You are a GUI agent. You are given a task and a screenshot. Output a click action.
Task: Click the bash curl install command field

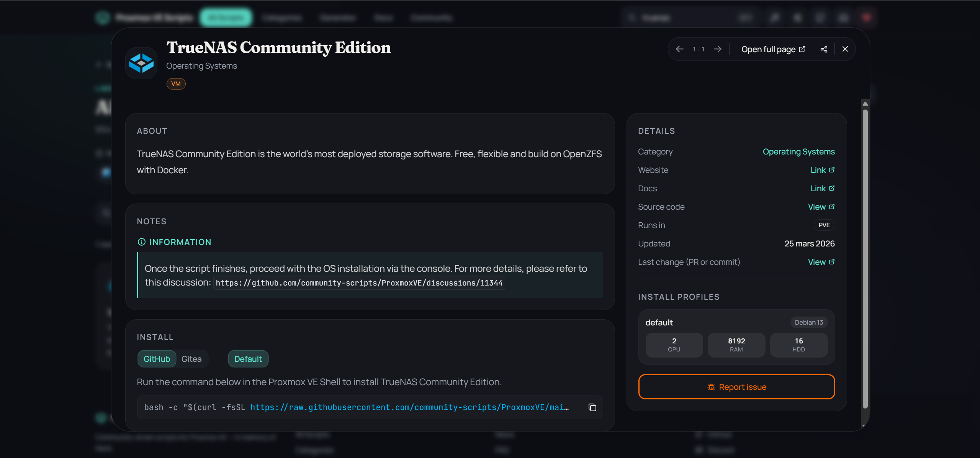(370, 407)
